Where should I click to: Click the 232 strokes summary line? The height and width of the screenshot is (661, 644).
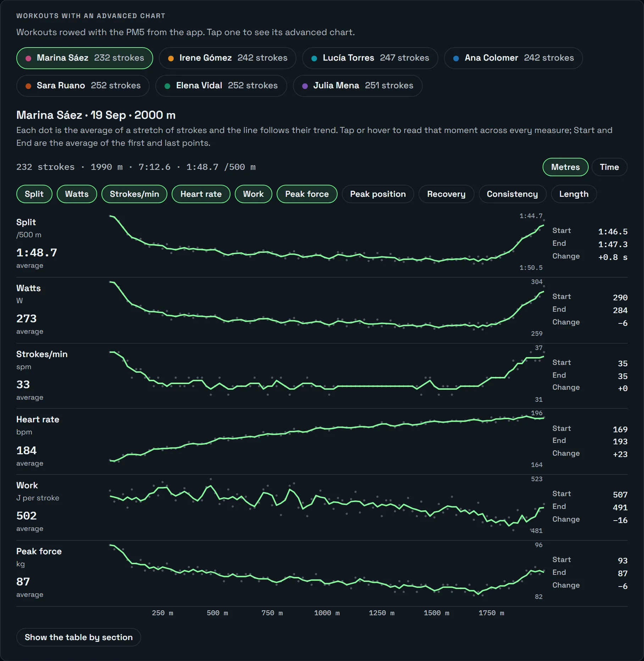[x=136, y=167]
